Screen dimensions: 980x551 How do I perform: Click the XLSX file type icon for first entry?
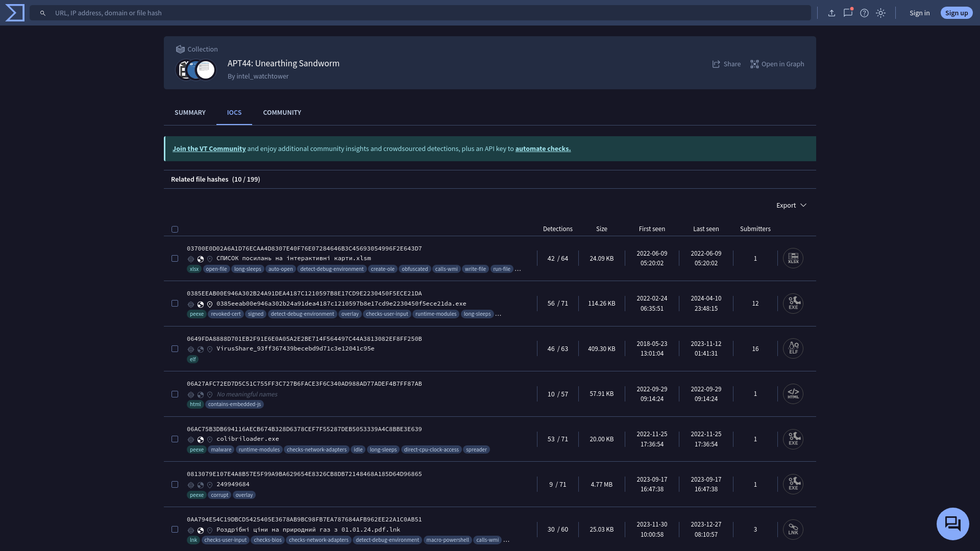[x=794, y=258]
